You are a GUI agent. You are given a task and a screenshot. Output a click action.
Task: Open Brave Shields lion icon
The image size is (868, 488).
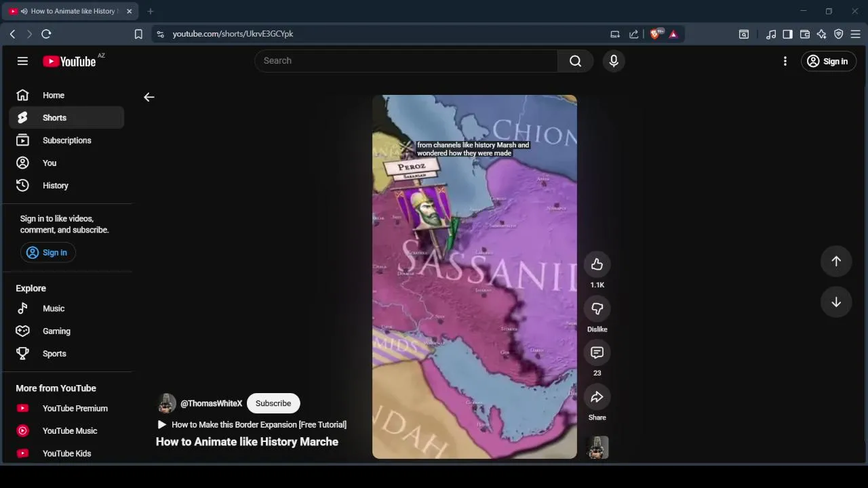pos(655,34)
